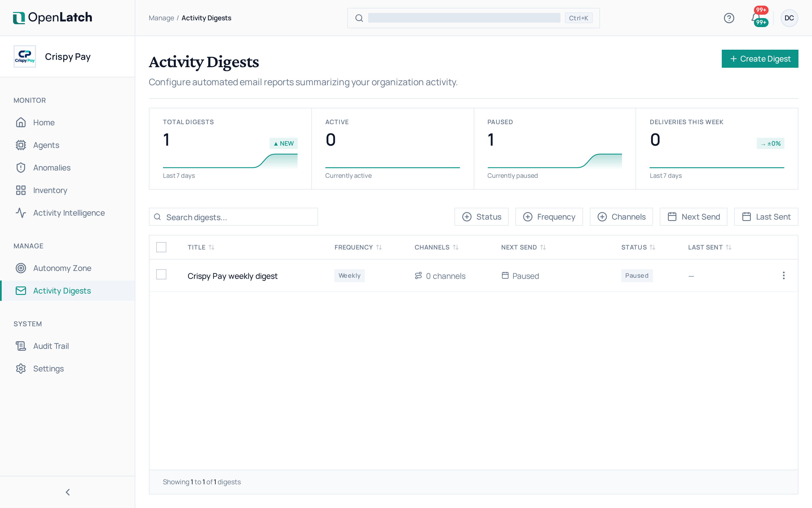Click the 0 channels cell
This screenshot has height=508, width=812.
click(x=440, y=276)
